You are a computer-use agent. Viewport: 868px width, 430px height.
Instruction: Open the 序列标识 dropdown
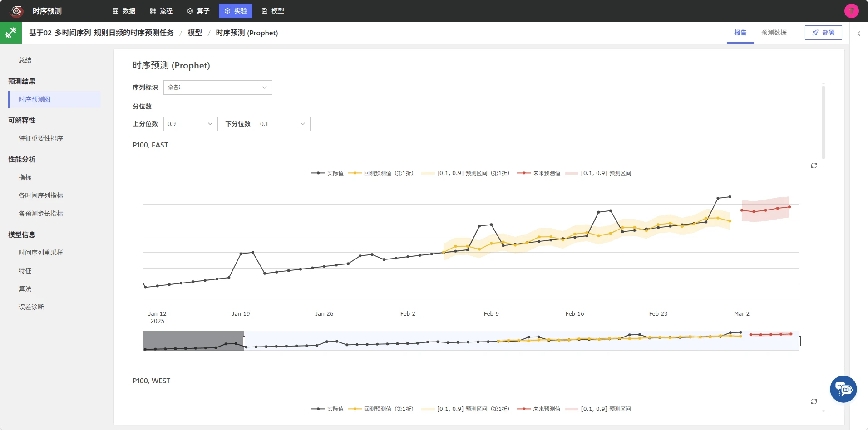(x=217, y=88)
